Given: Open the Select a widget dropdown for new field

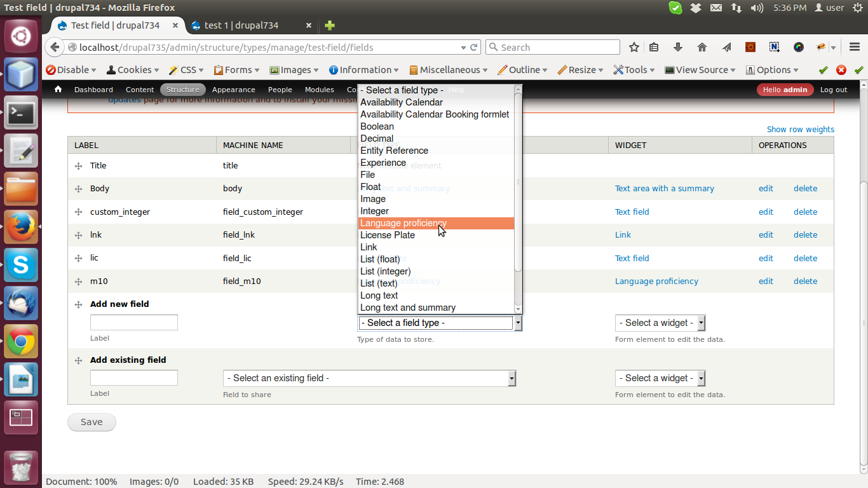Looking at the screenshot, I should 660,323.
